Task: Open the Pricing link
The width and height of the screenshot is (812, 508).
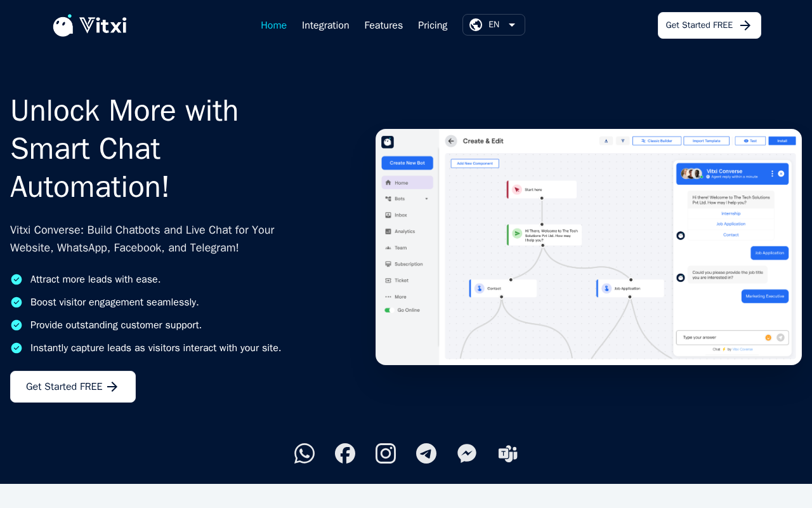Action: pos(433,25)
